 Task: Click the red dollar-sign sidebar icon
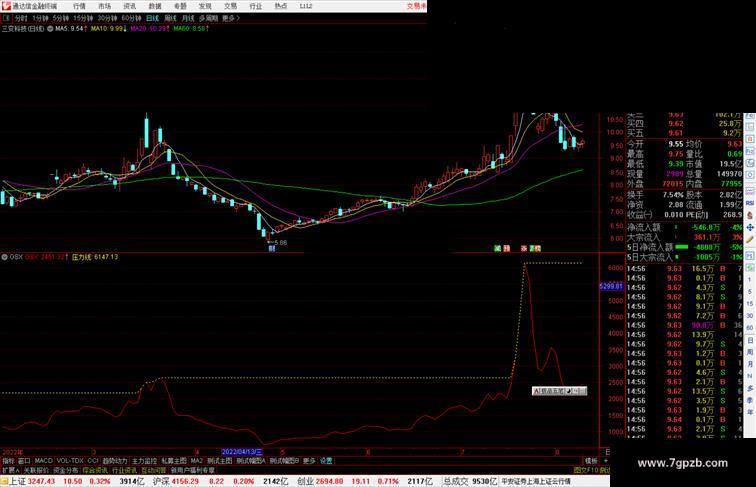click(750, 215)
